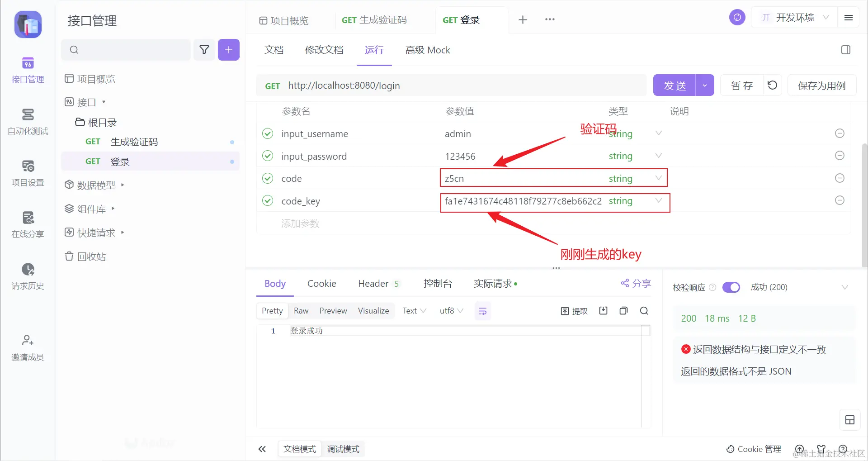Collapse the left panel double-chevron icon
This screenshot has width=868, height=461.
pyautogui.click(x=262, y=449)
